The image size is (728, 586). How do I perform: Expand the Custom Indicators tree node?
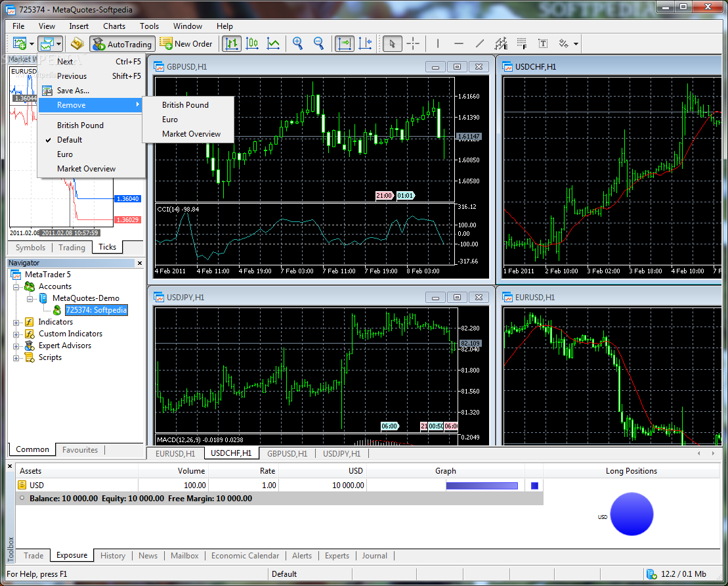click(16, 334)
